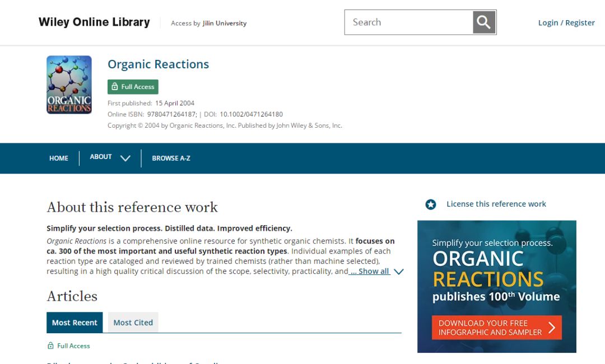Click the small lock icon above article list
The image size is (605, 364).
50,346
